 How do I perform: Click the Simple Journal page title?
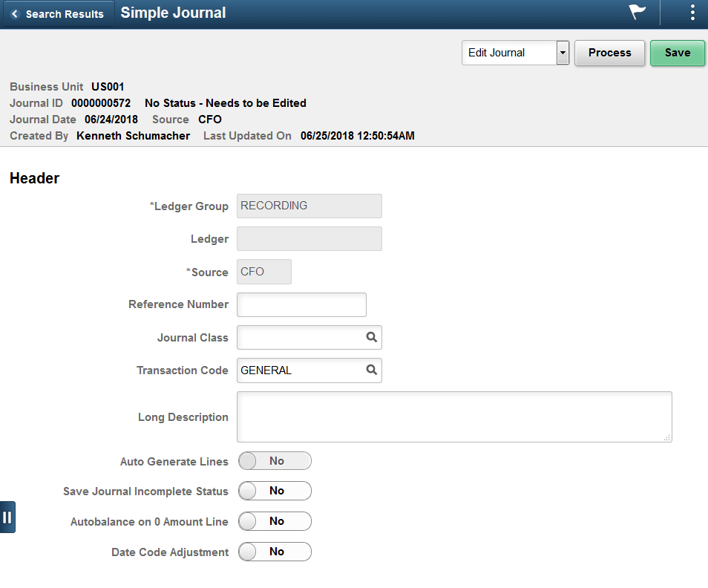click(x=174, y=13)
